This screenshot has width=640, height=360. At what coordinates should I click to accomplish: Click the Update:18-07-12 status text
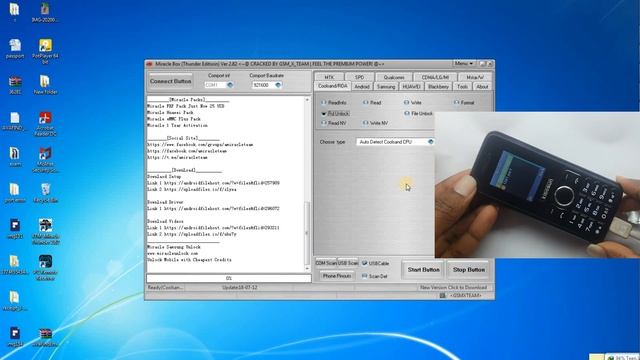(240, 287)
